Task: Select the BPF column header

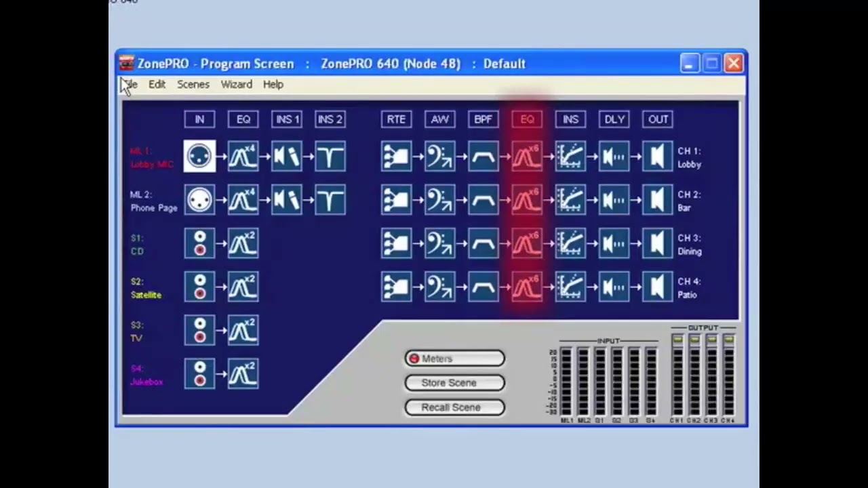Action: point(483,119)
